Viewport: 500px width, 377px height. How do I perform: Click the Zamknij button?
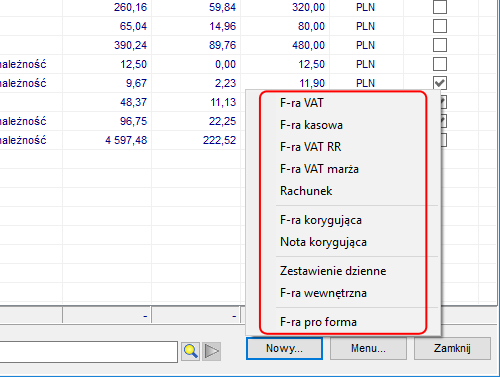452,348
